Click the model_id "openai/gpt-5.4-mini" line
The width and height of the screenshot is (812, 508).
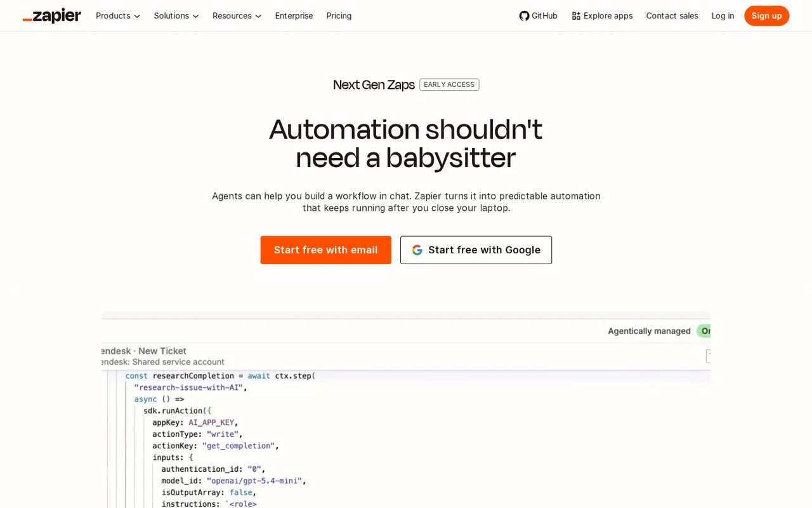coord(234,481)
